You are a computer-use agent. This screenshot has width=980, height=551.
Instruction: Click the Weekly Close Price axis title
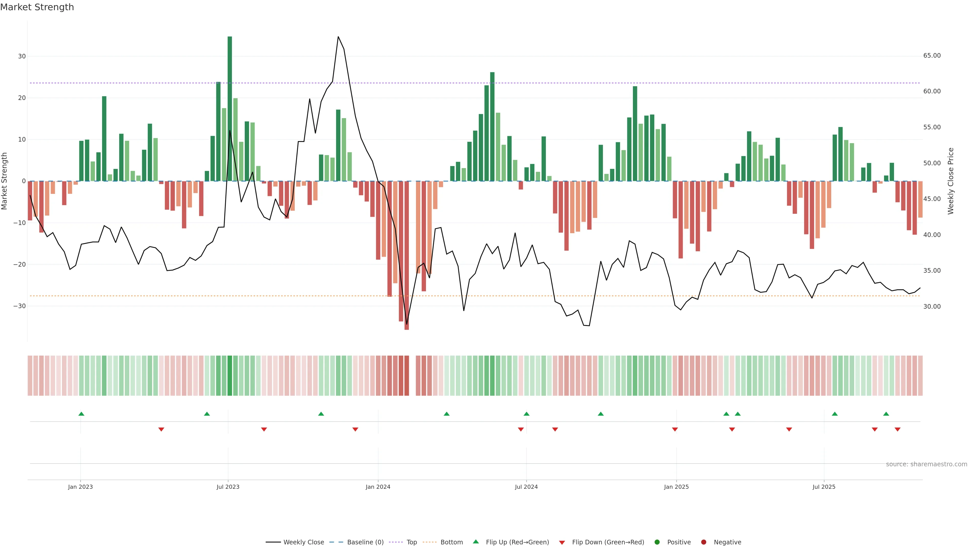pyautogui.click(x=951, y=181)
